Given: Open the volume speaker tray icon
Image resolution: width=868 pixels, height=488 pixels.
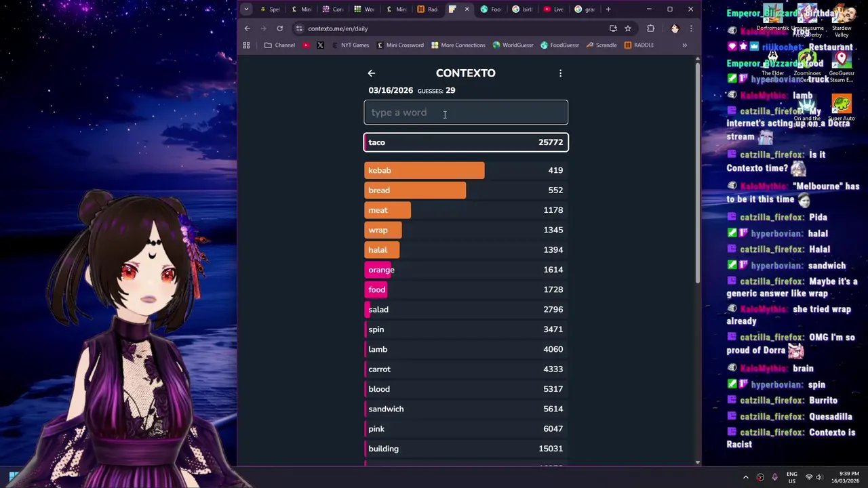Looking at the screenshot, I should 819,477.
